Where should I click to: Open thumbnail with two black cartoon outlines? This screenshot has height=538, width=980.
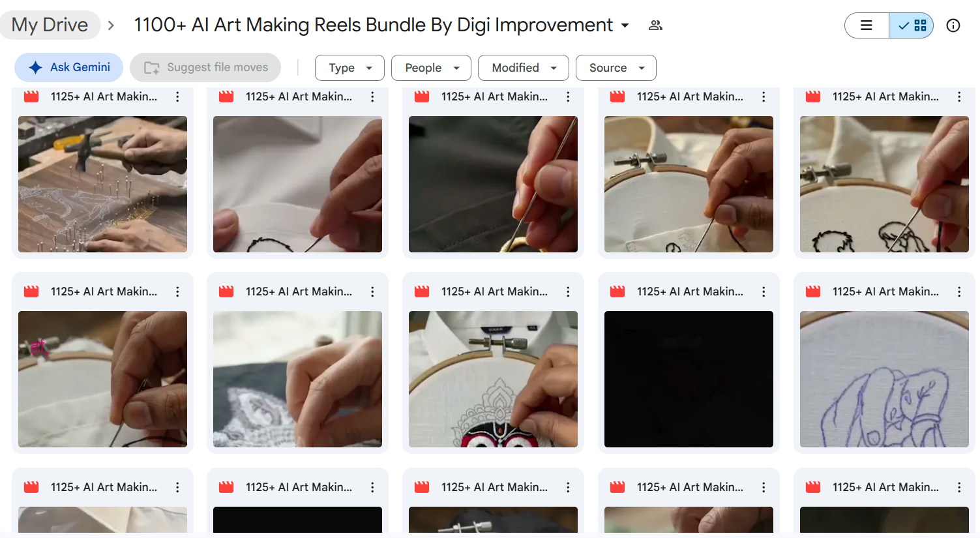click(884, 184)
